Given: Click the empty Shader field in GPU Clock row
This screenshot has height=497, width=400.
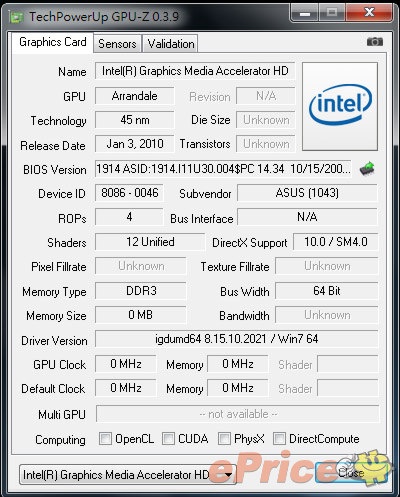Looking at the screenshot, I should pos(348,364).
